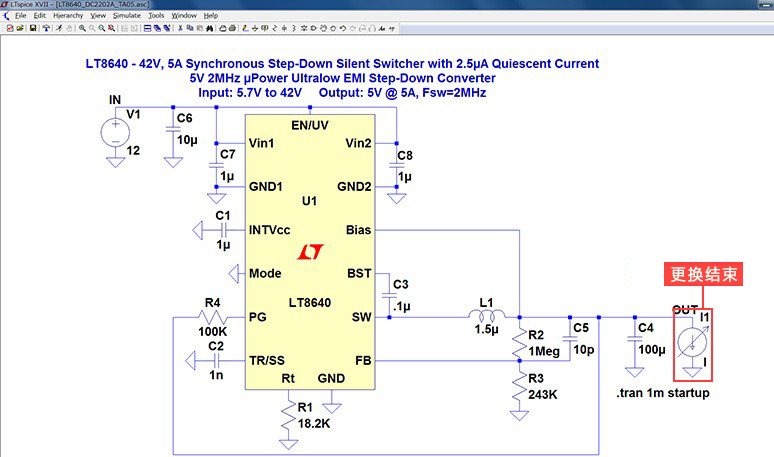The height and width of the screenshot is (457, 774).
Task: Open the Hierarchy menu
Action: point(68,16)
